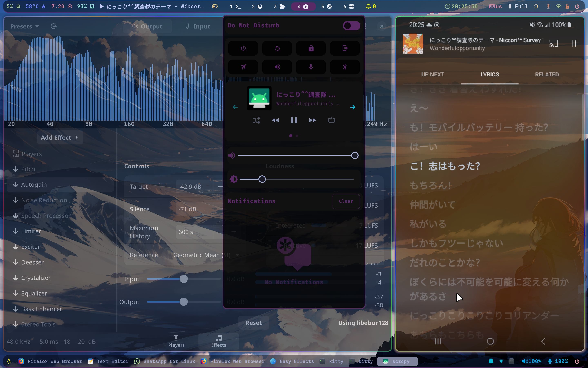Switch to workspace 1 terminal

(235, 7)
